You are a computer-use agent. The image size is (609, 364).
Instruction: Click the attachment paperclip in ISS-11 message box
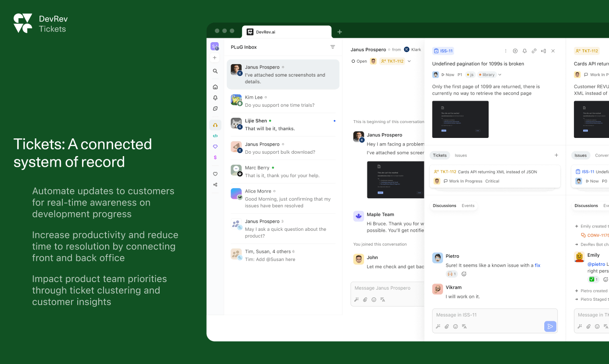click(447, 327)
